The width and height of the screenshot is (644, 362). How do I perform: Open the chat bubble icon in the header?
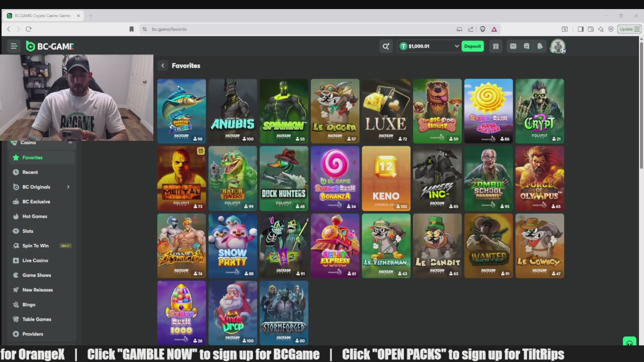[x=526, y=46]
